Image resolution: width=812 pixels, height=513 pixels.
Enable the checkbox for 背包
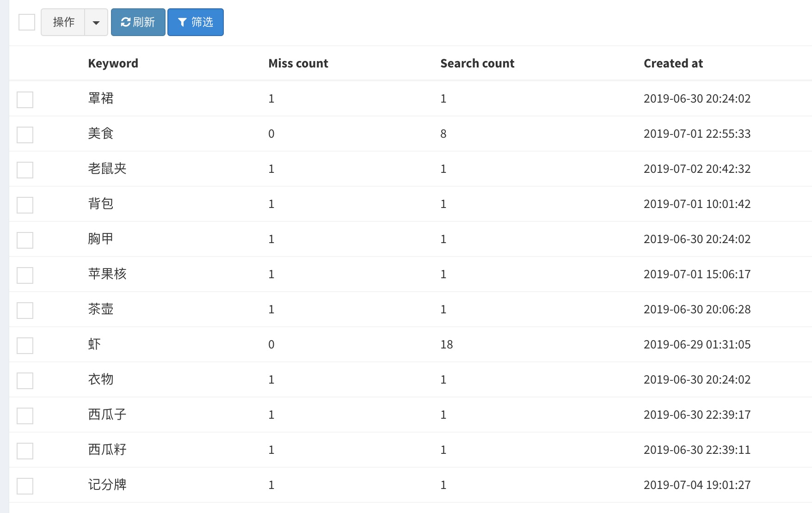(x=25, y=205)
